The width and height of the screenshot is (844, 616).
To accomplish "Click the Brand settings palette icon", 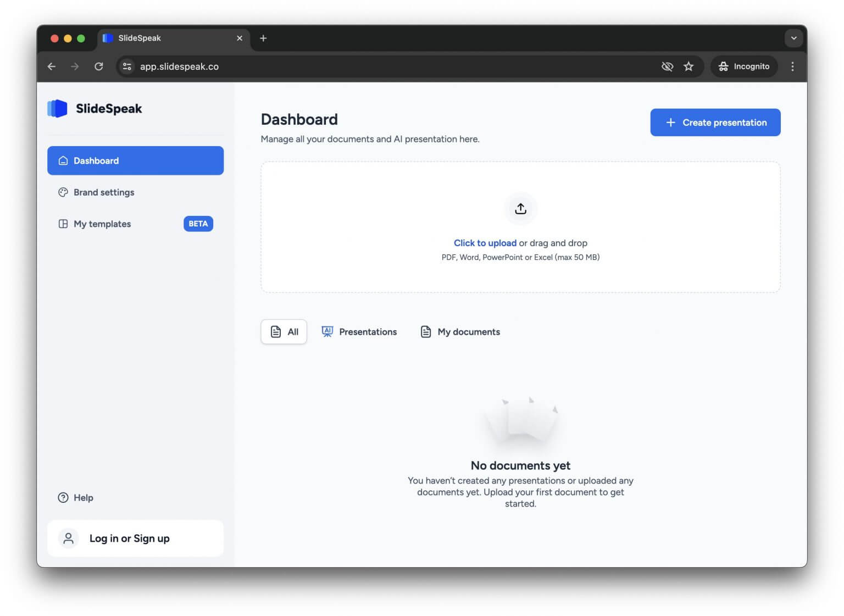I will pos(63,192).
